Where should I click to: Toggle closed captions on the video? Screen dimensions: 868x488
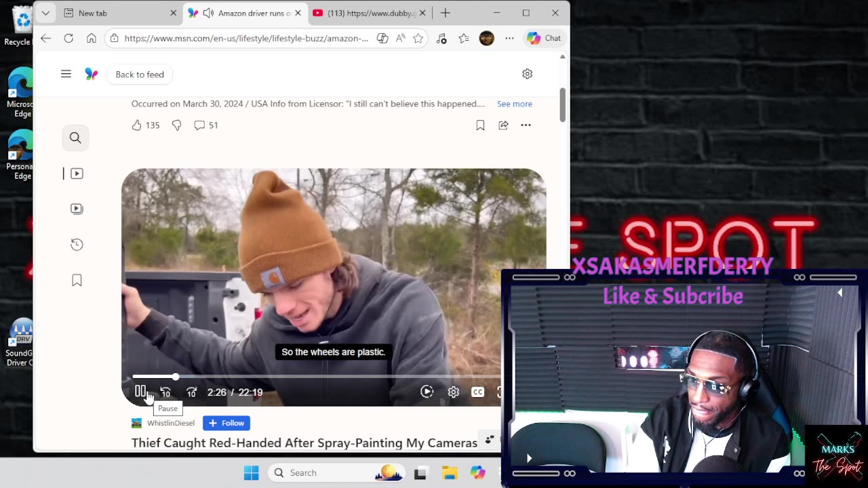[477, 392]
